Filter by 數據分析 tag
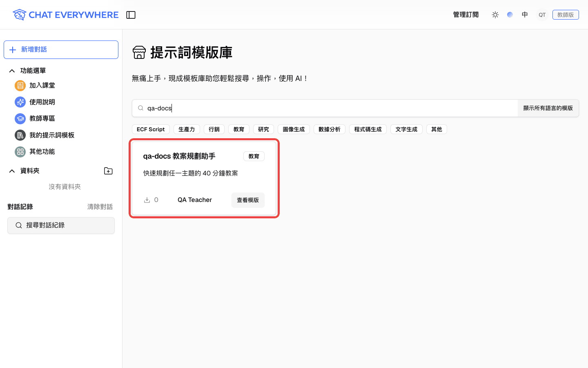Image resolution: width=588 pixels, height=368 pixels. pos(330,129)
